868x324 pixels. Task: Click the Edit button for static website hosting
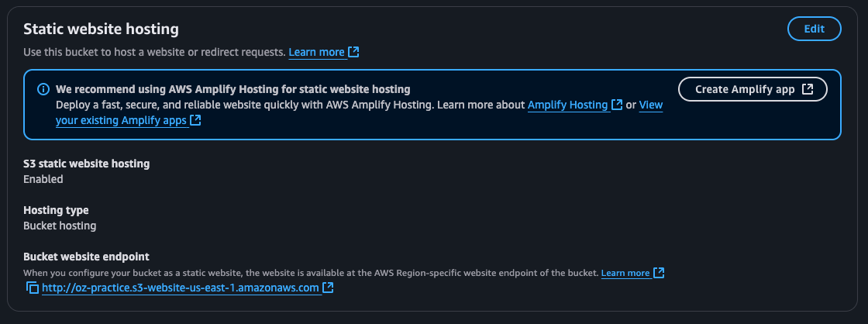coord(814,29)
